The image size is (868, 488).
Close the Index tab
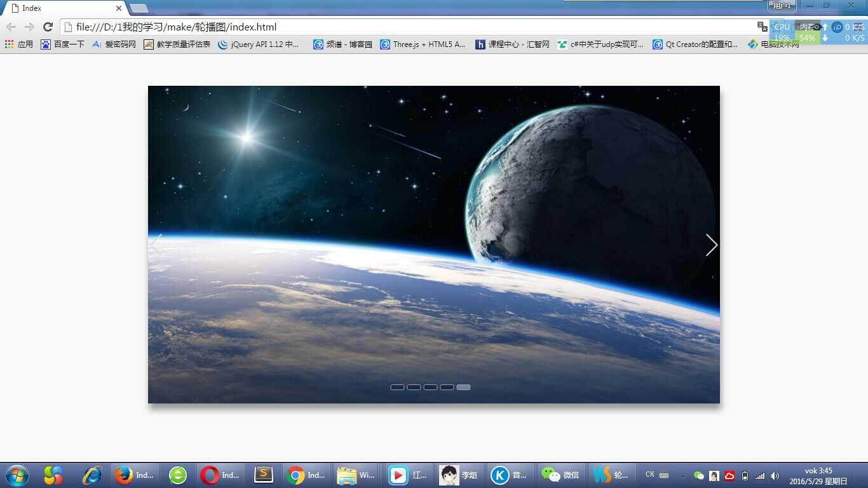coord(118,8)
